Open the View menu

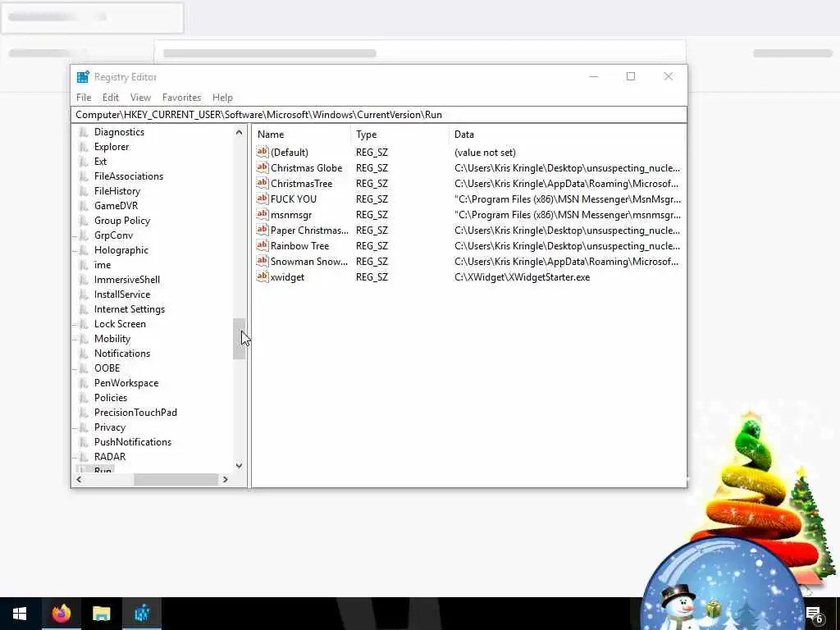point(140,98)
